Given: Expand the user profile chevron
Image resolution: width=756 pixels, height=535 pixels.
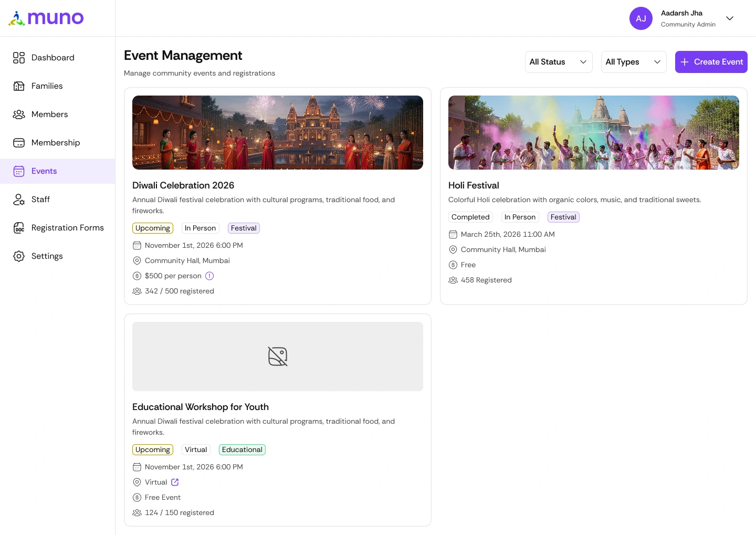Looking at the screenshot, I should [x=730, y=18].
